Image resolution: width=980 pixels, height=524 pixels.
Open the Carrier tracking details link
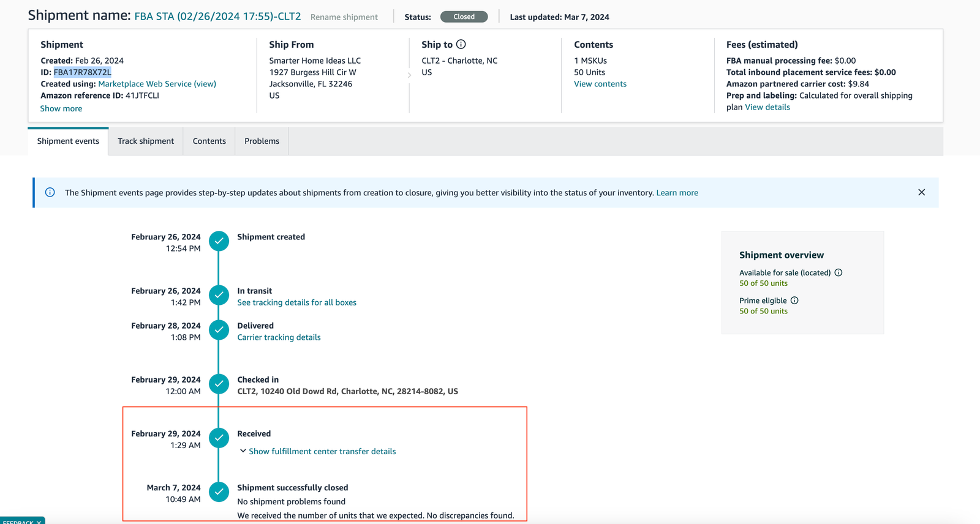click(x=279, y=337)
